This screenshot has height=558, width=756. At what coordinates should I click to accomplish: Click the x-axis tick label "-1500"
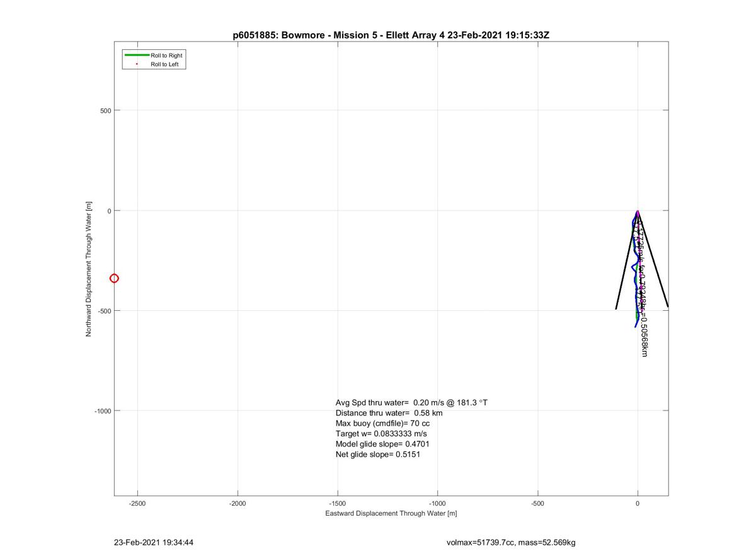[x=338, y=504]
